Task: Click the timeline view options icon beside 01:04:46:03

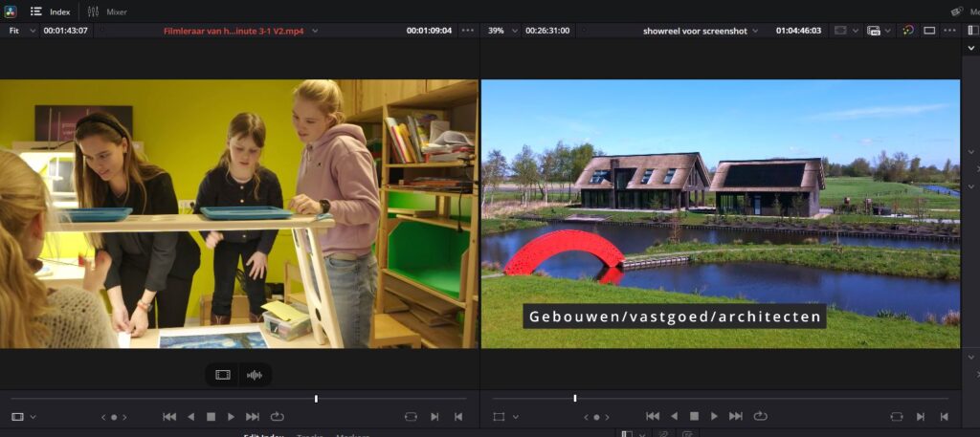Action: pyautogui.click(x=840, y=31)
